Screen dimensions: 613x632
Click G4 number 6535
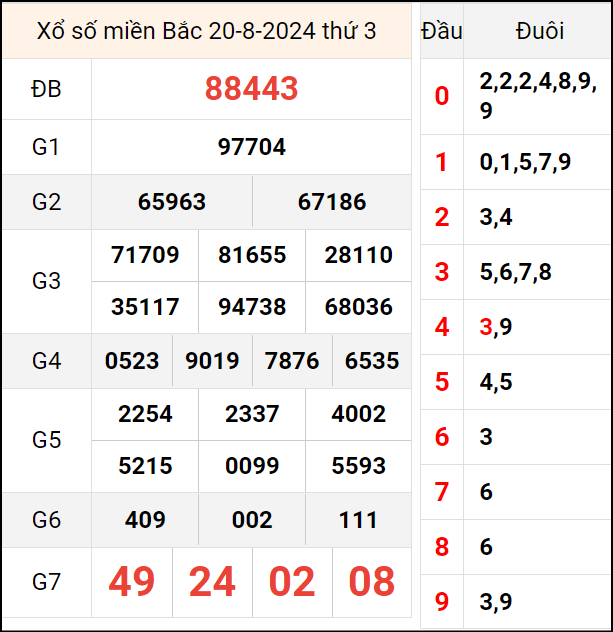click(372, 361)
